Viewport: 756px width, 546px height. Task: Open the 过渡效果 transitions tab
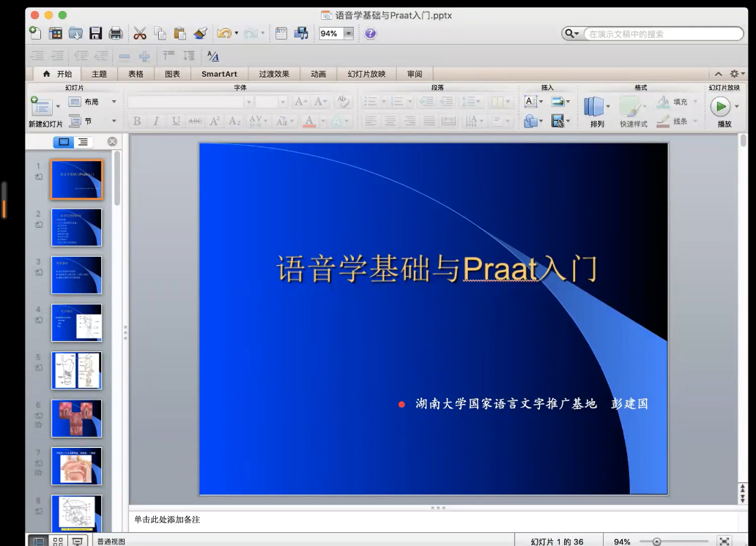pyautogui.click(x=274, y=74)
